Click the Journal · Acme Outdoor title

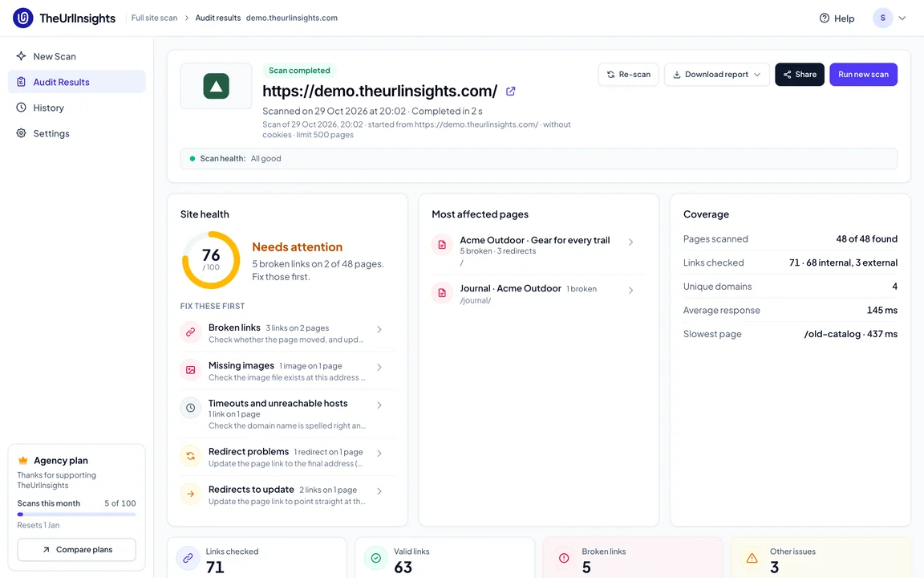click(x=510, y=288)
